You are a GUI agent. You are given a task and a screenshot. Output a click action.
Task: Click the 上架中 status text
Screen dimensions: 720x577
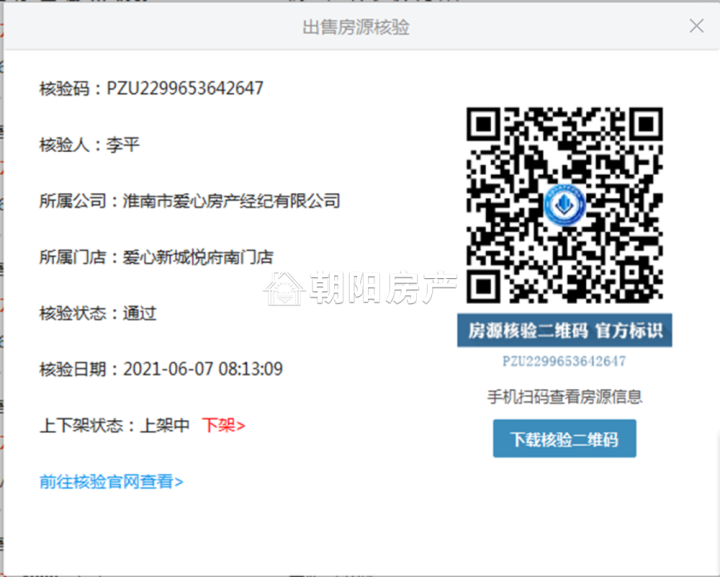pyautogui.click(x=165, y=426)
